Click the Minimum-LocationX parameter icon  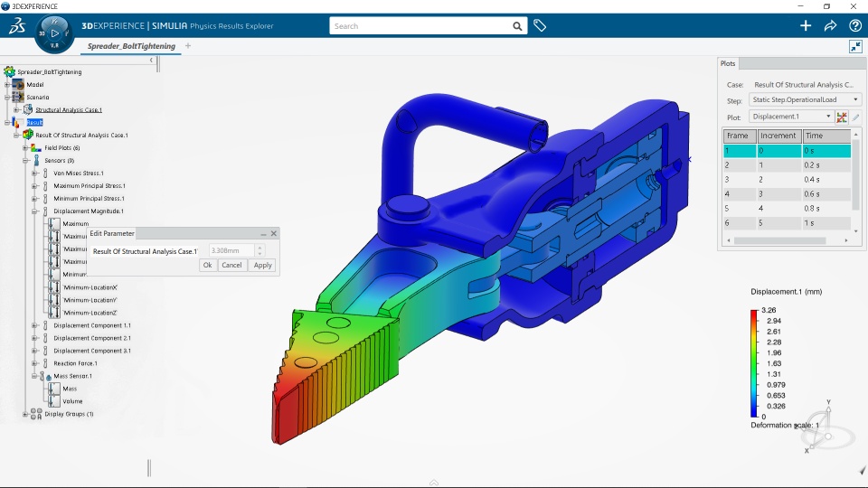point(54,287)
